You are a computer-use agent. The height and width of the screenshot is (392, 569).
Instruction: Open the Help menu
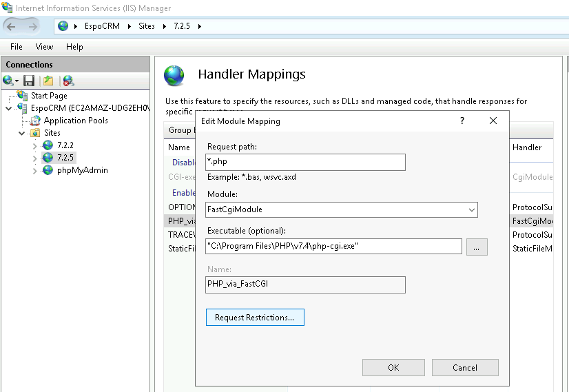tap(74, 47)
